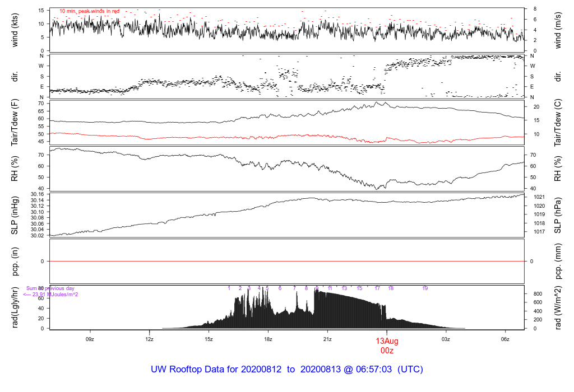Click the 09z time axis label
Viewport: 574px width, 392px height.
90,339
